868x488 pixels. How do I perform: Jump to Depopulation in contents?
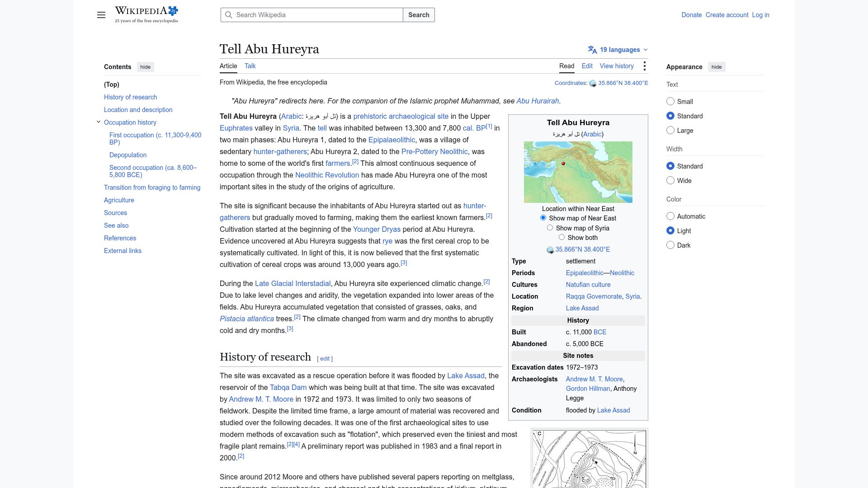point(128,155)
